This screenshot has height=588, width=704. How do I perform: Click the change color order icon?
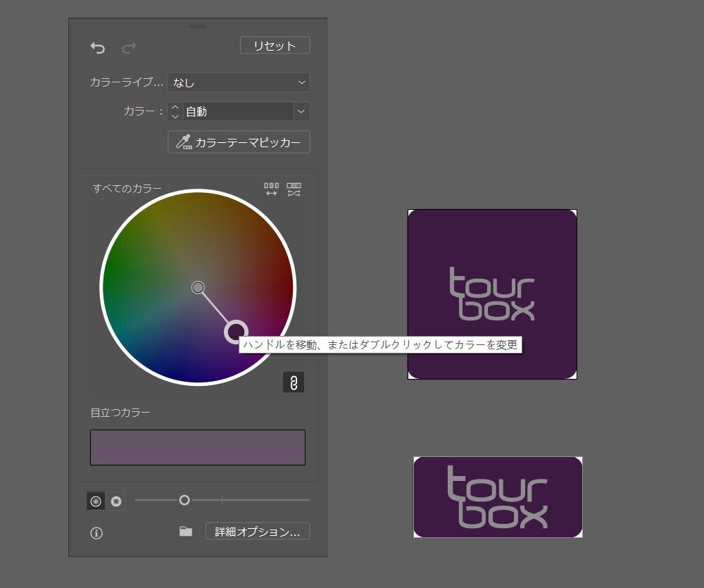(x=271, y=189)
